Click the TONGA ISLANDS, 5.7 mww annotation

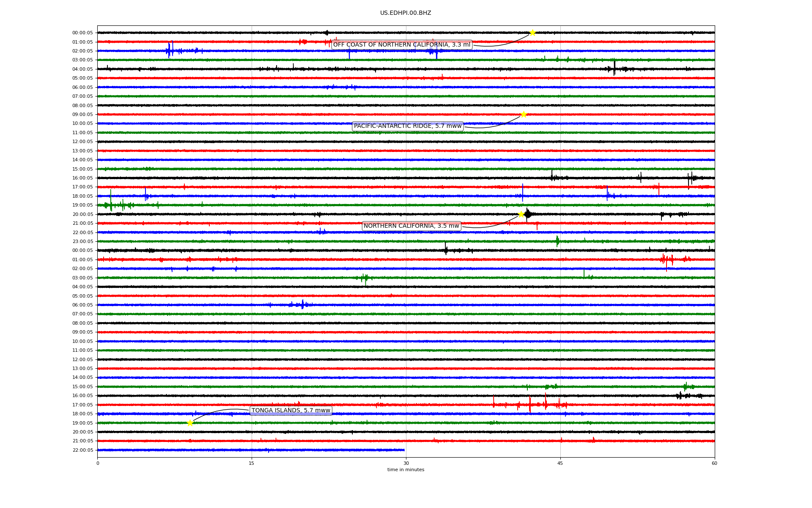point(291,411)
